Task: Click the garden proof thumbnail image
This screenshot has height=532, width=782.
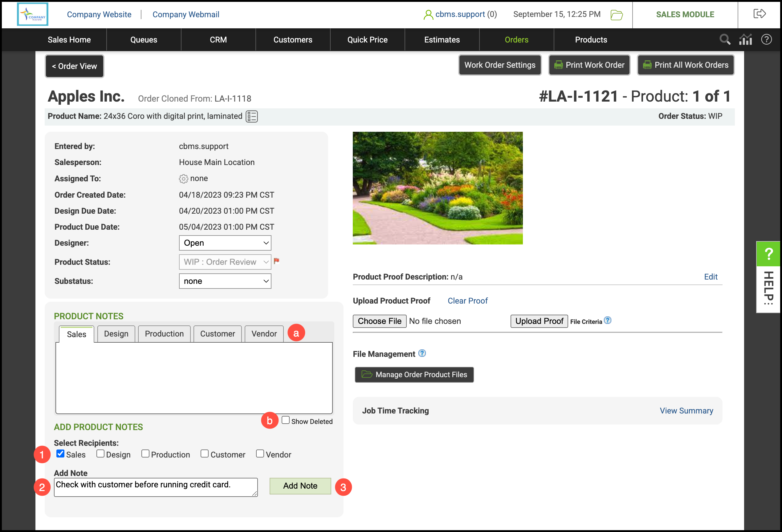Action: [438, 188]
